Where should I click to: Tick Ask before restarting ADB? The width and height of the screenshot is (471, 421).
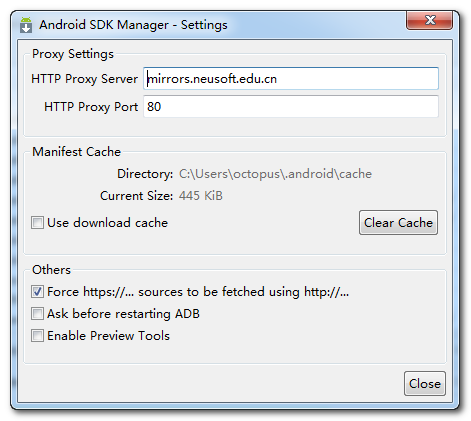37,314
